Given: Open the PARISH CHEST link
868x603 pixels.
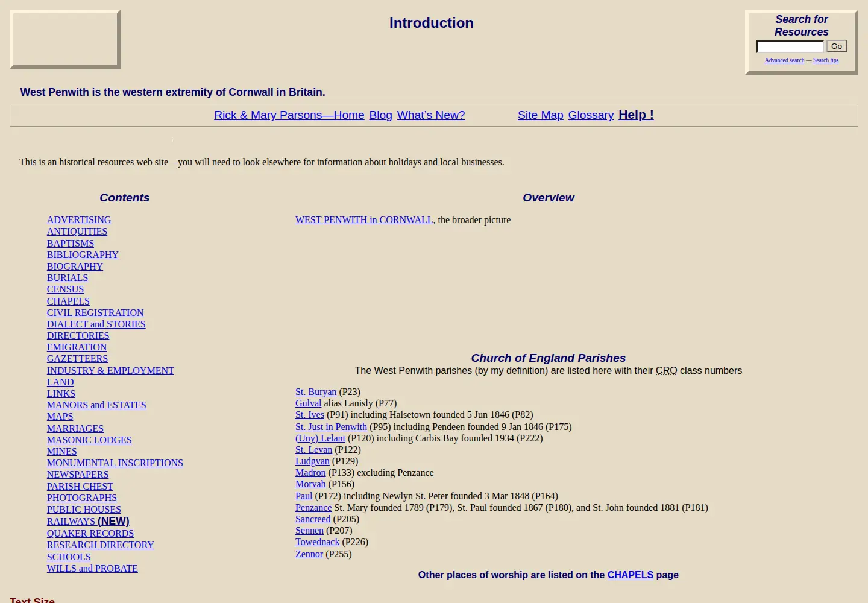Looking at the screenshot, I should tap(80, 487).
